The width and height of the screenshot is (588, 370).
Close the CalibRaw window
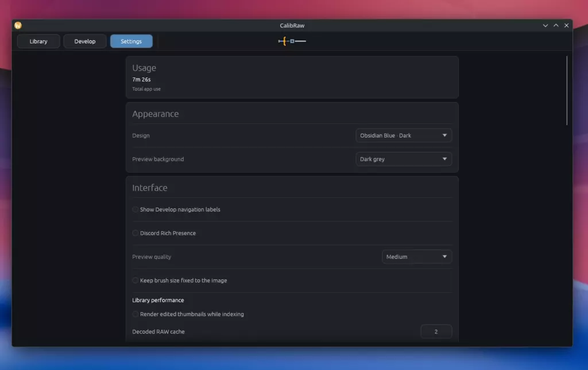coord(566,25)
